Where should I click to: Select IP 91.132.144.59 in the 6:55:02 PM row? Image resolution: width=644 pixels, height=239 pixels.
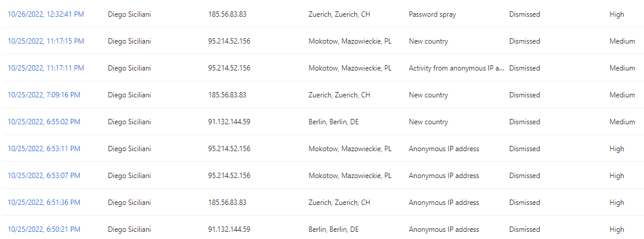[229, 122]
